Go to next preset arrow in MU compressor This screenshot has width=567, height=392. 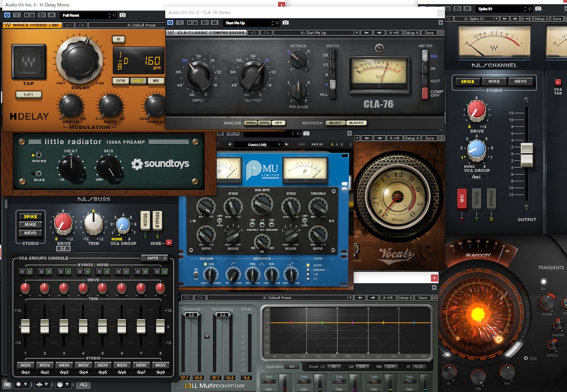click(x=287, y=144)
